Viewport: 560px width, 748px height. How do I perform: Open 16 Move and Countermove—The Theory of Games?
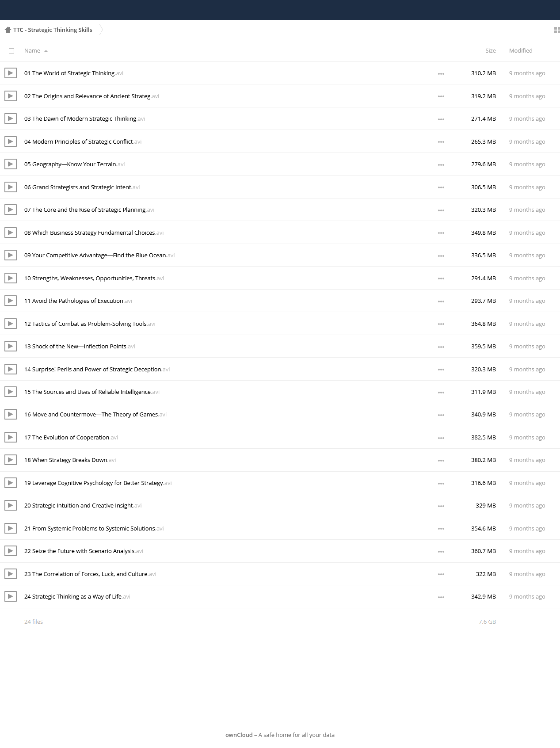[x=95, y=414]
